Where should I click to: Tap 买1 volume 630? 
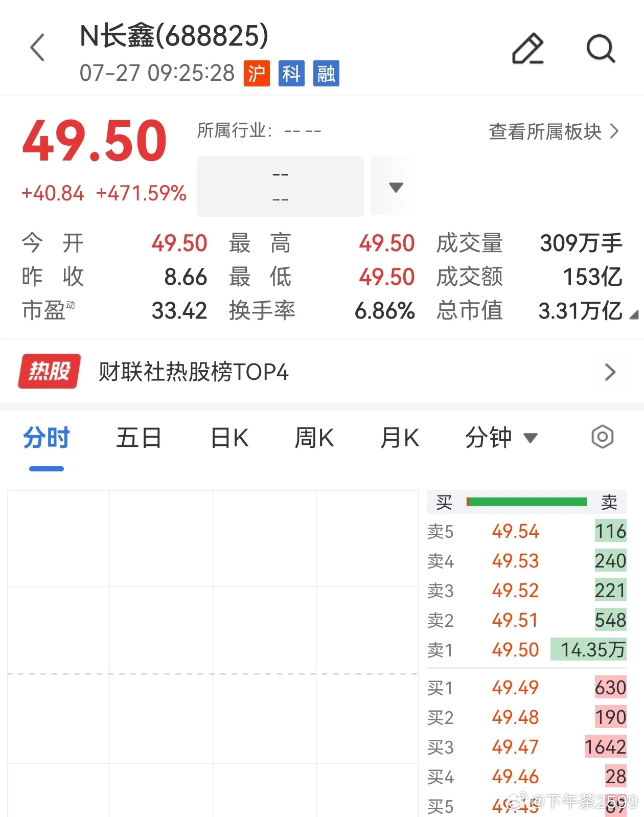point(611,688)
